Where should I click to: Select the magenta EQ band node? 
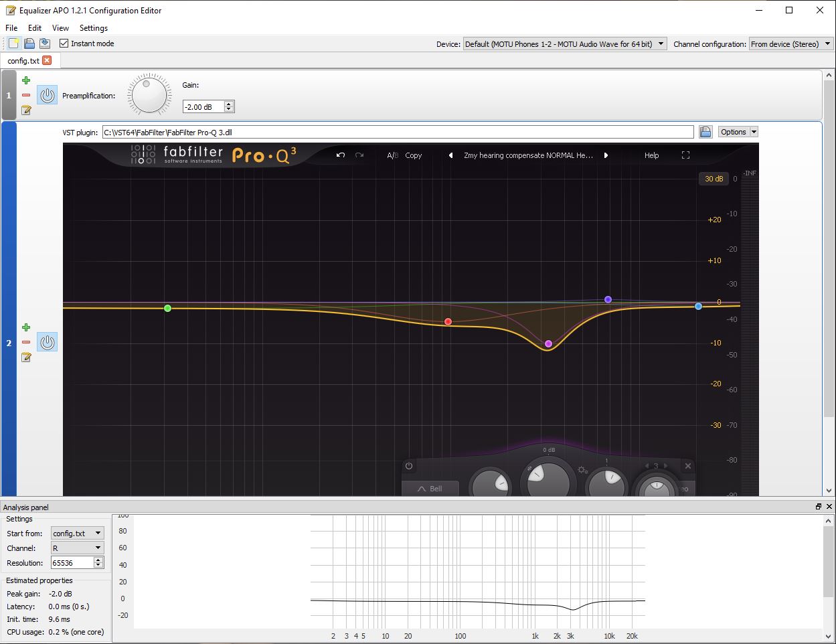[548, 343]
